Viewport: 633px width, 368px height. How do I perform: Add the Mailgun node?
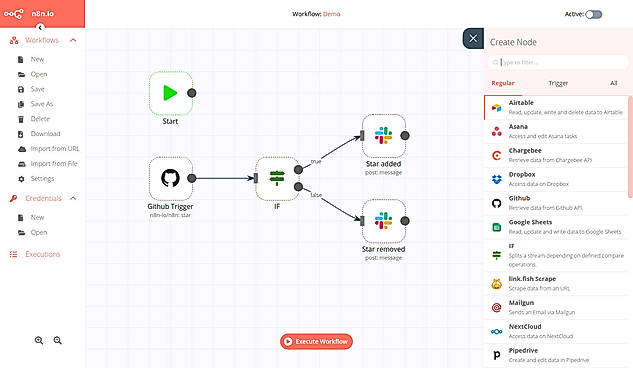click(556, 307)
